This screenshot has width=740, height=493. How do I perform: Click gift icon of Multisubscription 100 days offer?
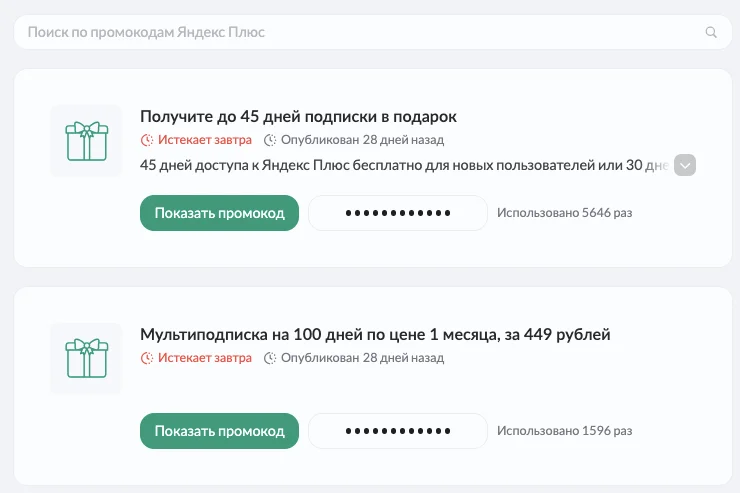tap(86, 358)
